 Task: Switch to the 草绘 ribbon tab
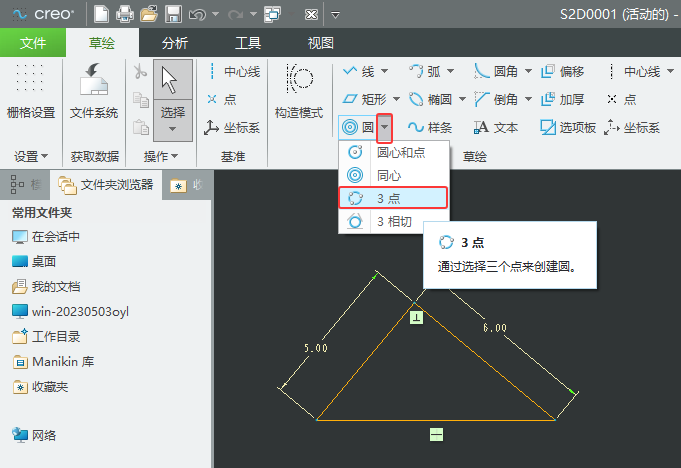click(102, 43)
